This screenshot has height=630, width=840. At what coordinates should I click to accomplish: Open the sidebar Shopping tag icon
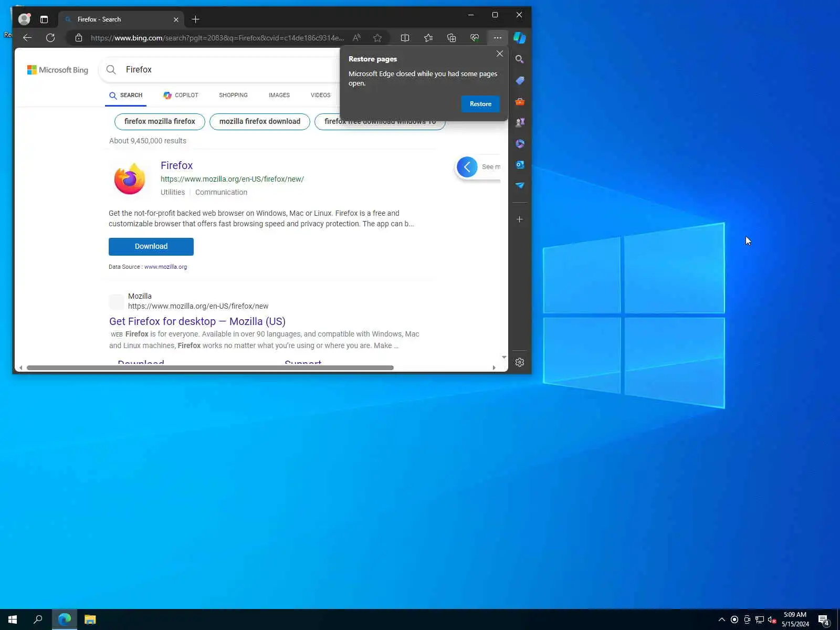coord(520,80)
